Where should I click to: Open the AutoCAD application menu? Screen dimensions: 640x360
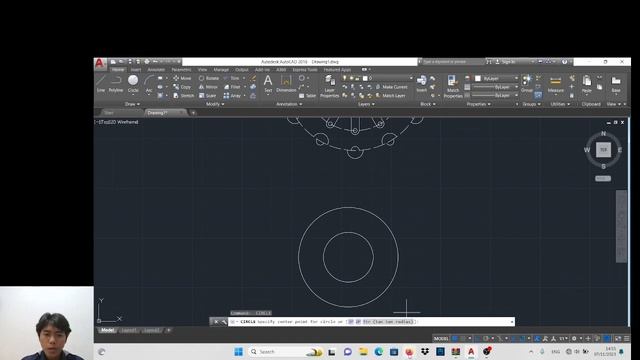point(100,63)
